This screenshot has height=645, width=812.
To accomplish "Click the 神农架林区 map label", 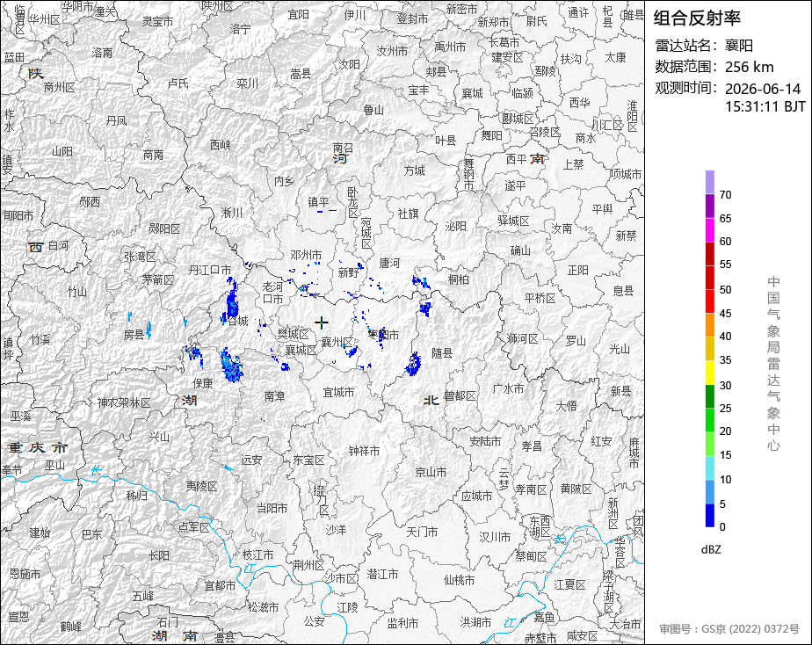I will (x=124, y=402).
